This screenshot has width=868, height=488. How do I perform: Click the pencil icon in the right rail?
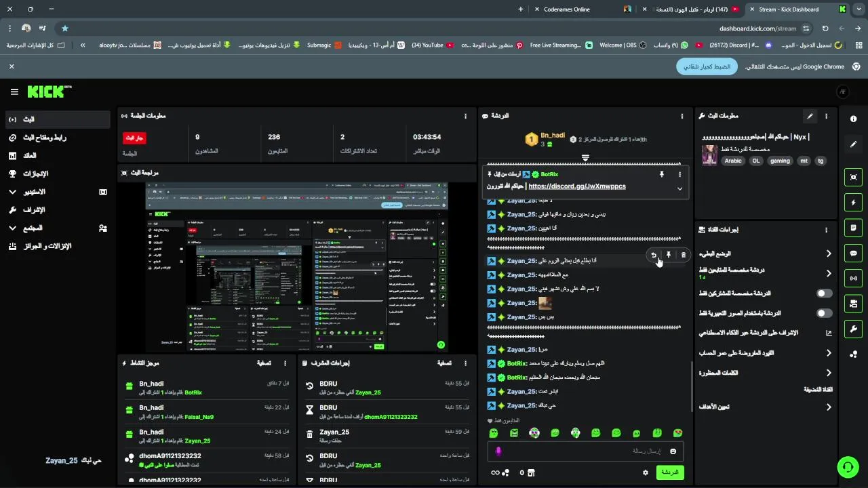853,144
